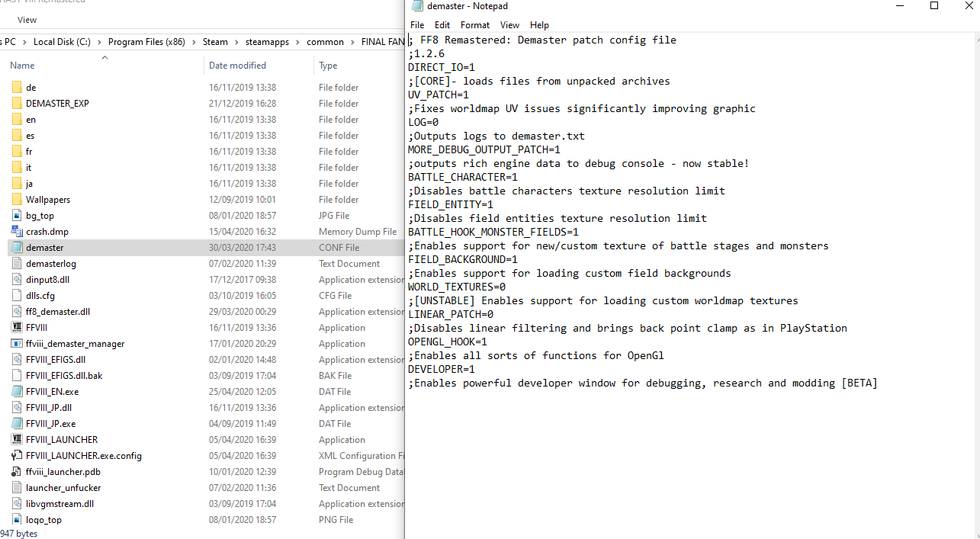Click the dlls.cfg file icon

coord(17,295)
